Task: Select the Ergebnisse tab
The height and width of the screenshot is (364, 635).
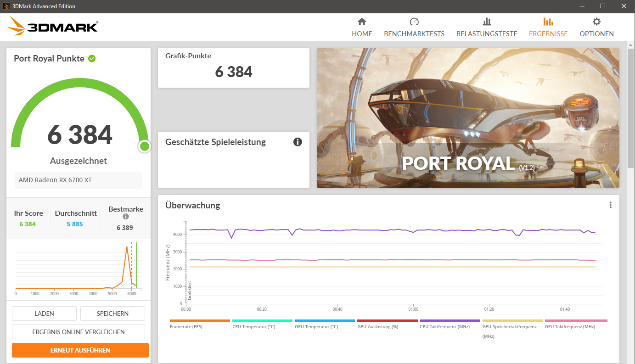Action: tap(548, 28)
